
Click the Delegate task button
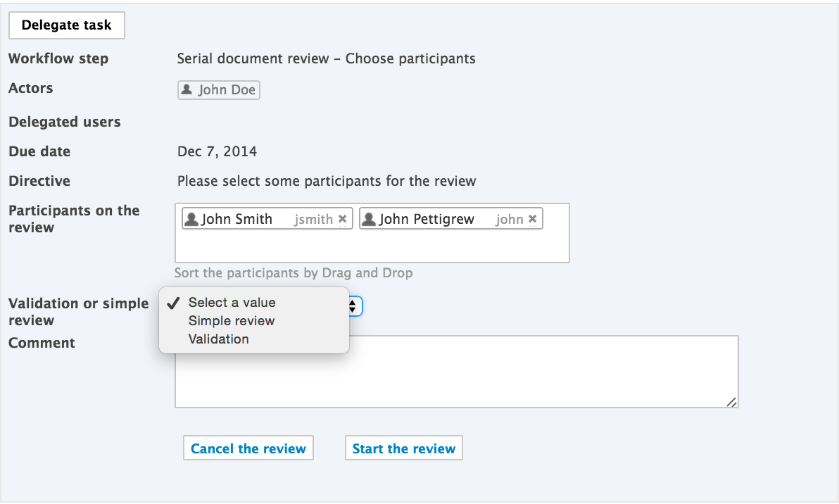pyautogui.click(x=66, y=25)
